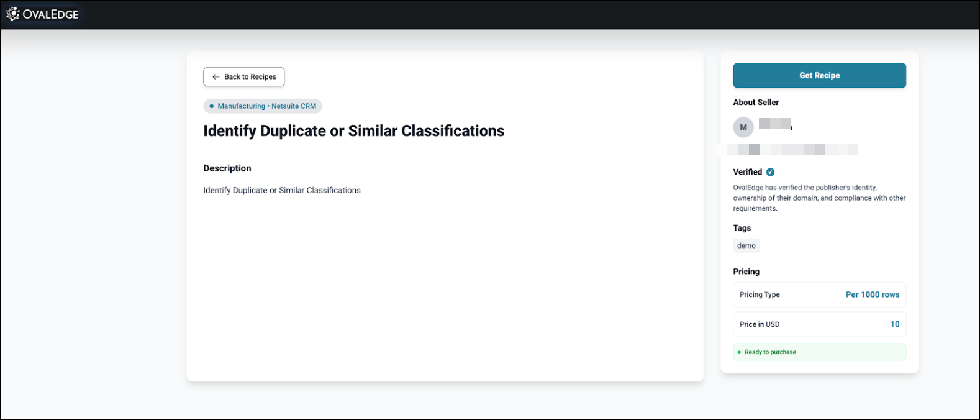Click the description text below the Description heading

click(282, 191)
